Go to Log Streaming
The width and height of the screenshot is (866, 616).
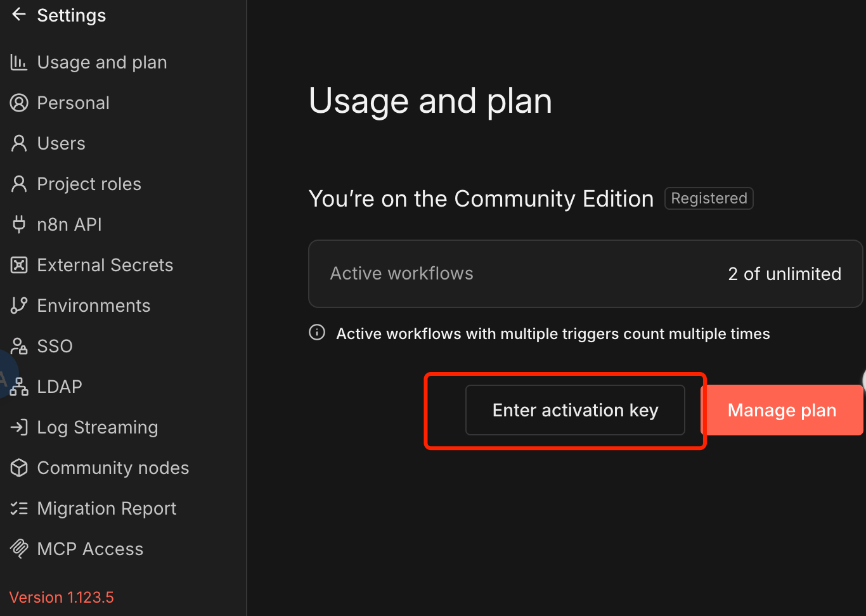point(98,427)
